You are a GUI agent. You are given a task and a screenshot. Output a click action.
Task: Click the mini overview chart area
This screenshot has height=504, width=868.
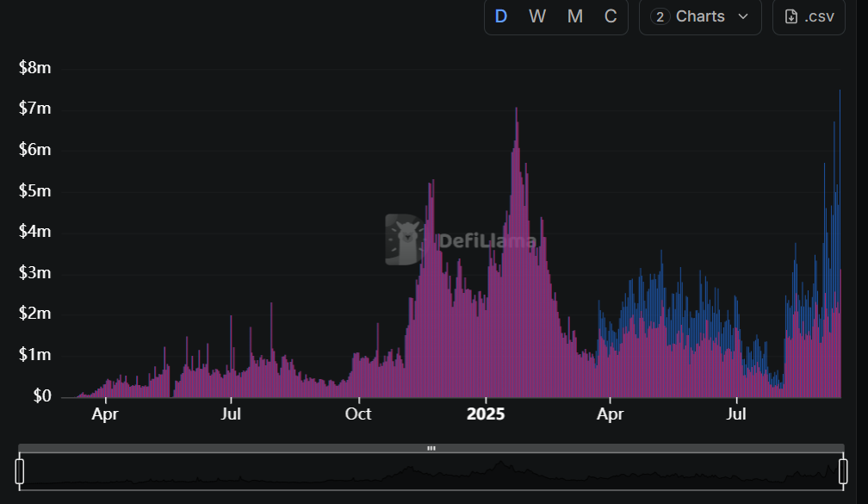pos(431,472)
